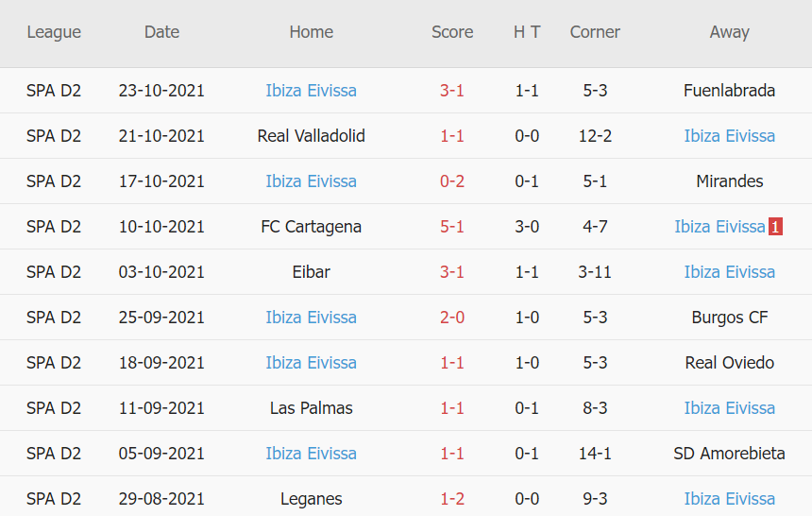The image size is (812, 516).
Task: Select the Eibar team name
Action: click(311, 272)
